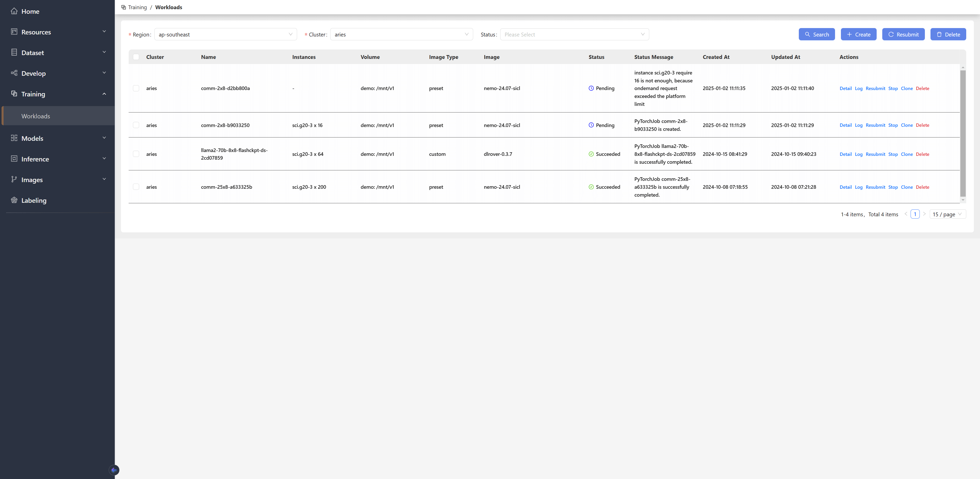Open the Inference menu item
This screenshot has width=980, height=479.
click(57, 159)
